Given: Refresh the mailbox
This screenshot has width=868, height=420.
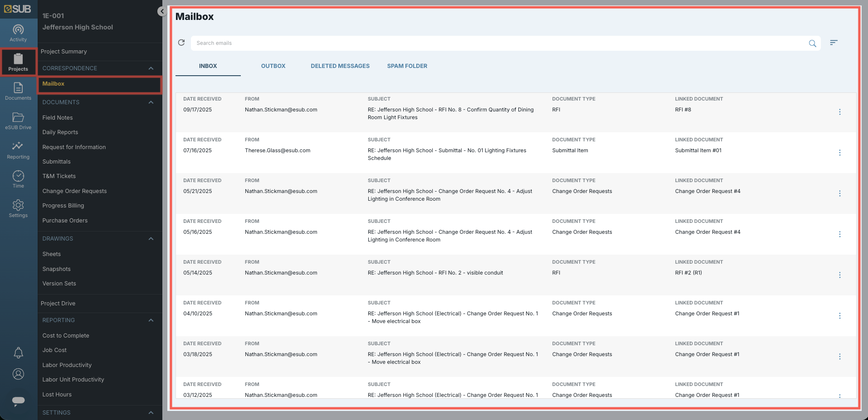Looking at the screenshot, I should point(181,43).
